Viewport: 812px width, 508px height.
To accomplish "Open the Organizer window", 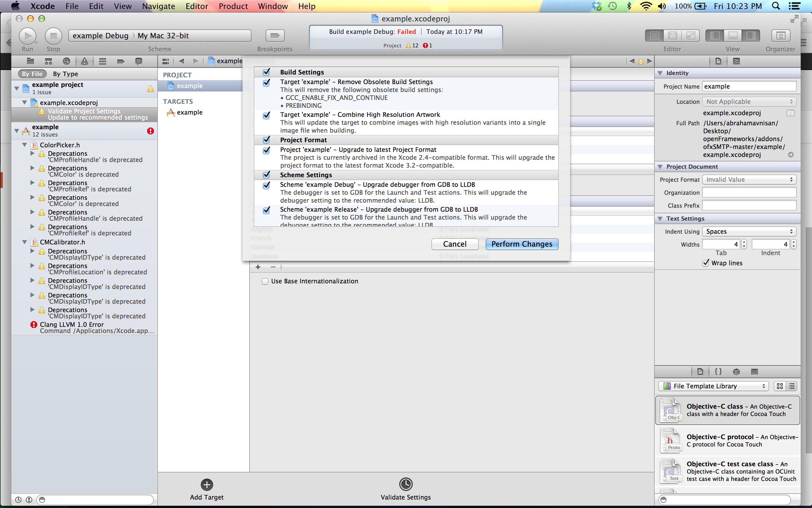I will pos(780,36).
